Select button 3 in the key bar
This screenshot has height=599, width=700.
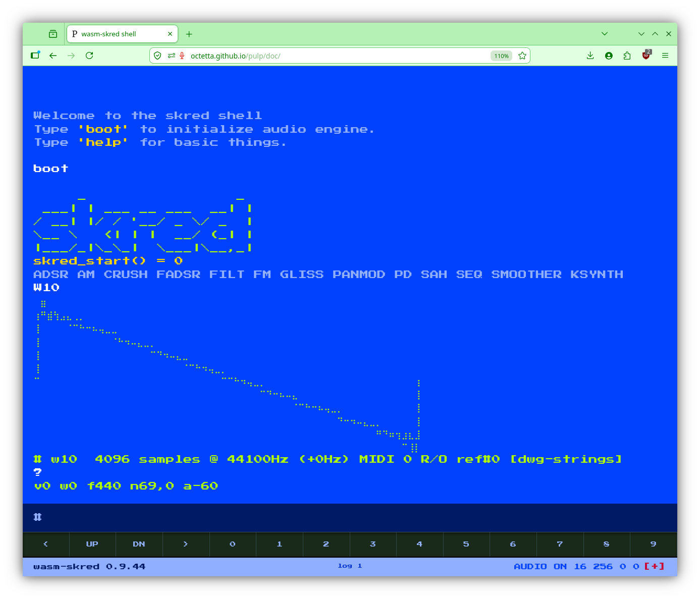(x=373, y=544)
